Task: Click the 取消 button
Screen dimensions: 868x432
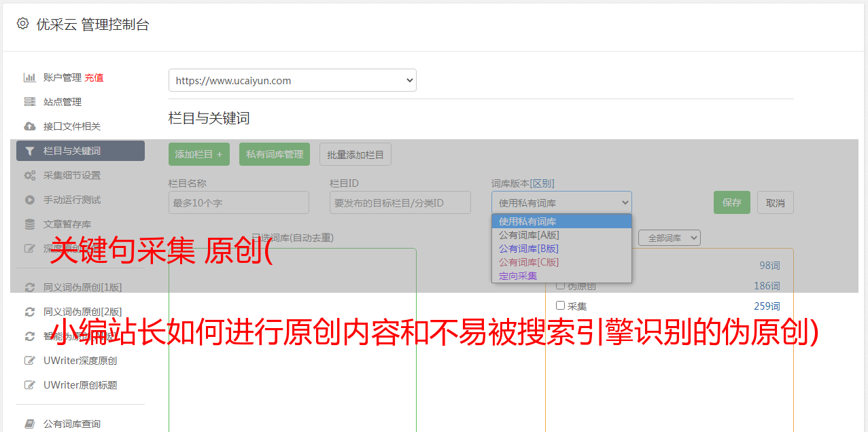Action: click(776, 202)
